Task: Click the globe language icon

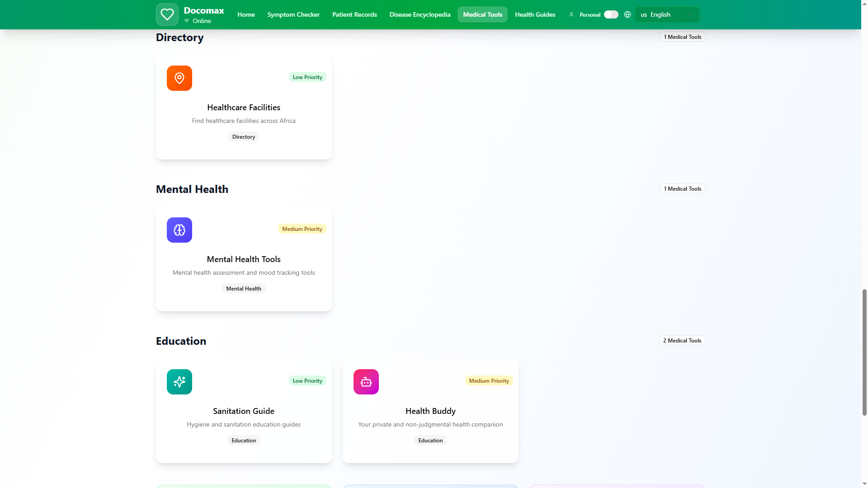Action: click(627, 14)
